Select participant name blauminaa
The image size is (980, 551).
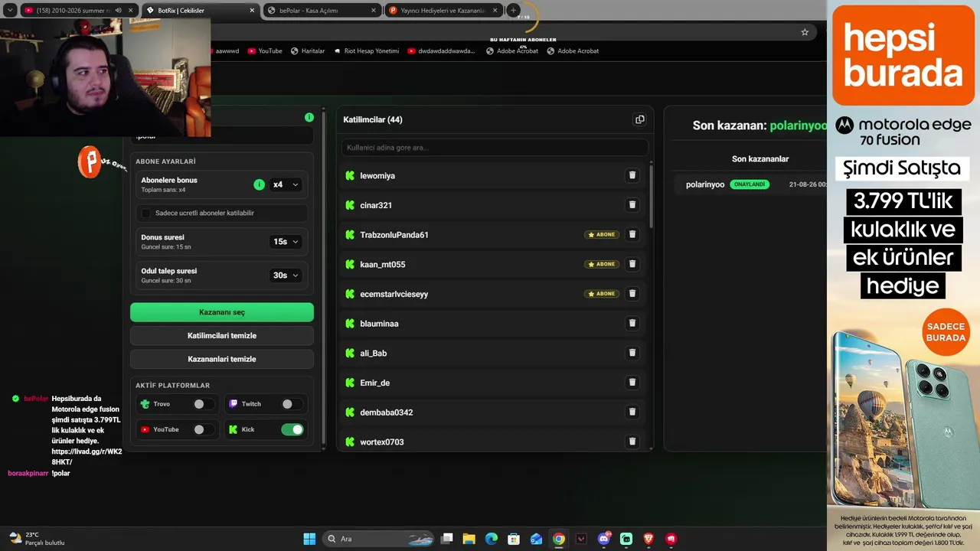379,324
